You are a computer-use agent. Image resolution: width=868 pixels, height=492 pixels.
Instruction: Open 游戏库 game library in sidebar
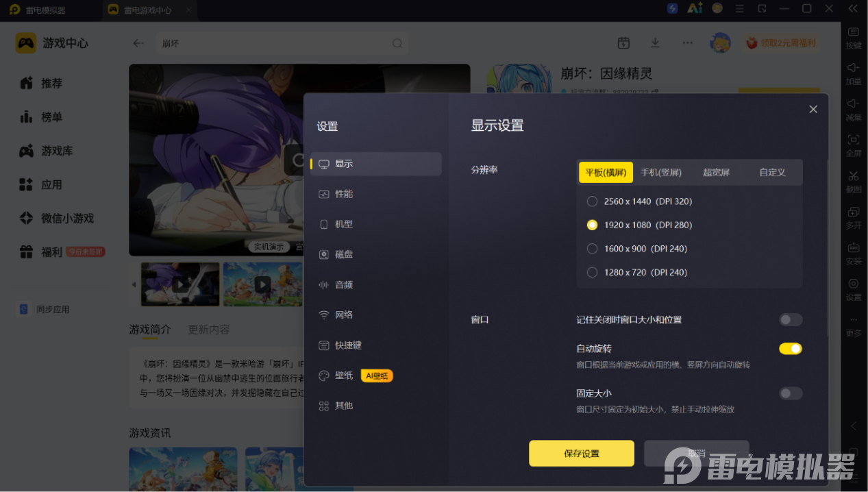[46, 151]
